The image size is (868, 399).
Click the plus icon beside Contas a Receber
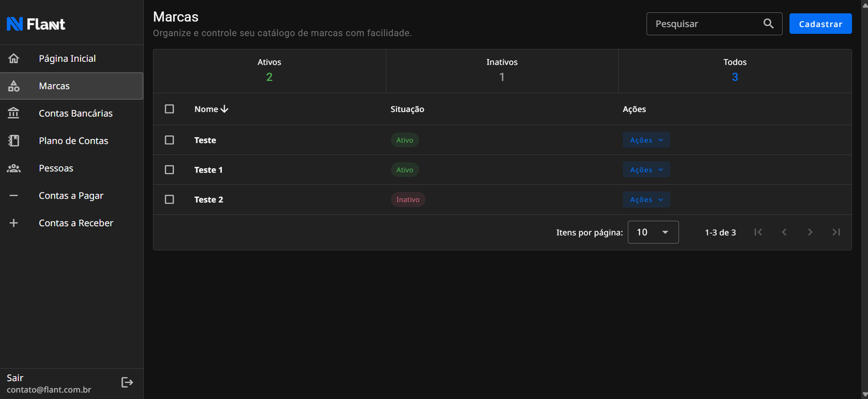pos(14,223)
